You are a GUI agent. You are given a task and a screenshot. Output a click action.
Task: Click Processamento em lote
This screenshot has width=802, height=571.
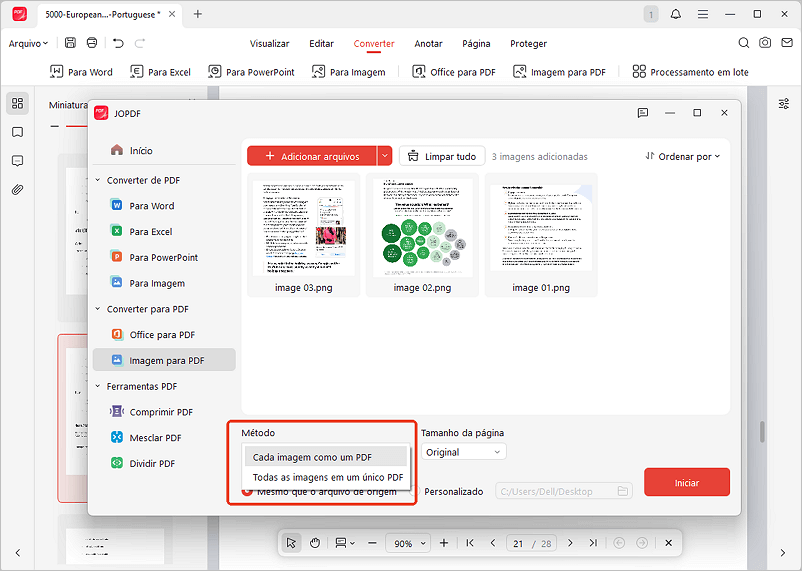(x=690, y=72)
